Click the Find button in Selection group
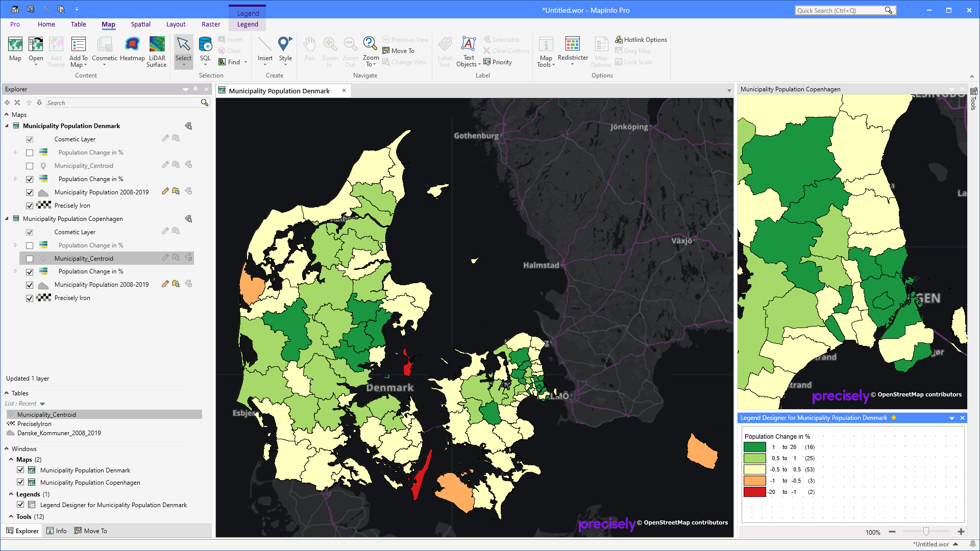Image resolution: width=980 pixels, height=551 pixels. tap(230, 62)
